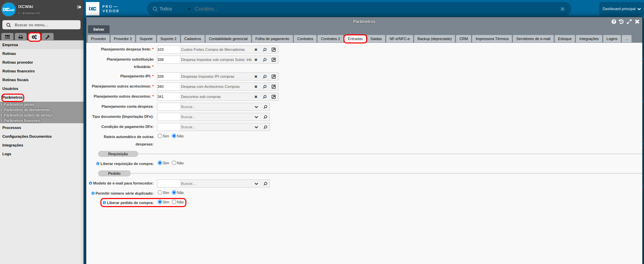Search Modelo de e-mail para fornecedor records
The width and height of the screenshot is (644, 264).
tap(266, 184)
